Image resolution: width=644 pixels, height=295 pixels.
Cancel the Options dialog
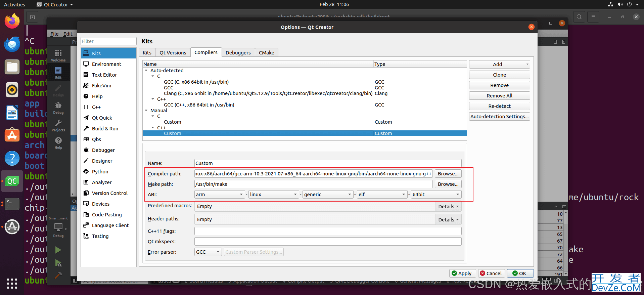coord(491,273)
